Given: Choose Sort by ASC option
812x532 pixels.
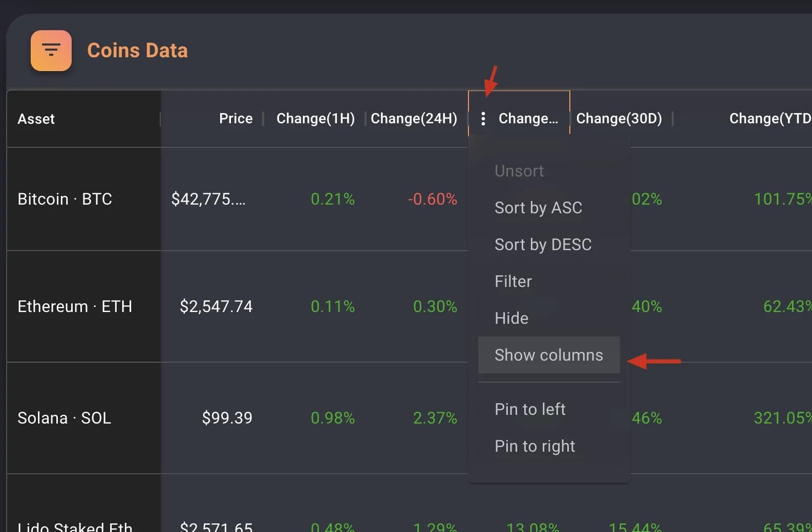Looking at the screenshot, I should 538,208.
